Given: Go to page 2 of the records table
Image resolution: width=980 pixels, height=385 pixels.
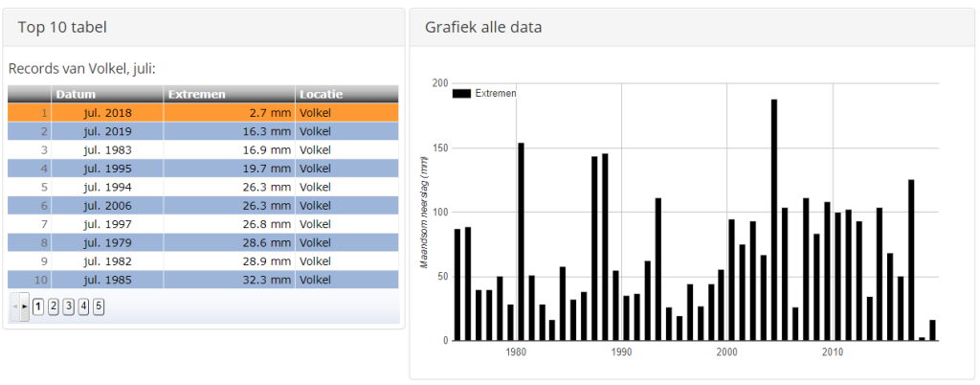Looking at the screenshot, I should tap(54, 306).
